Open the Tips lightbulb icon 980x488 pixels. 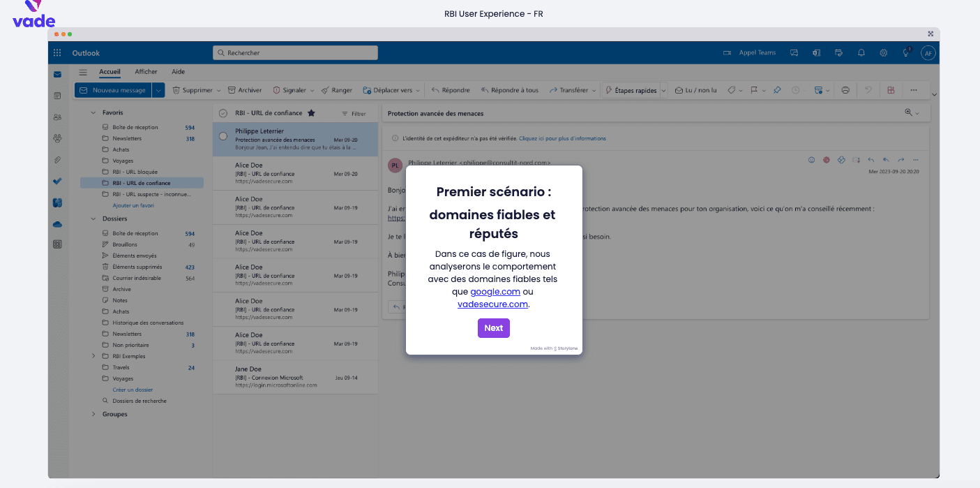coord(906,52)
